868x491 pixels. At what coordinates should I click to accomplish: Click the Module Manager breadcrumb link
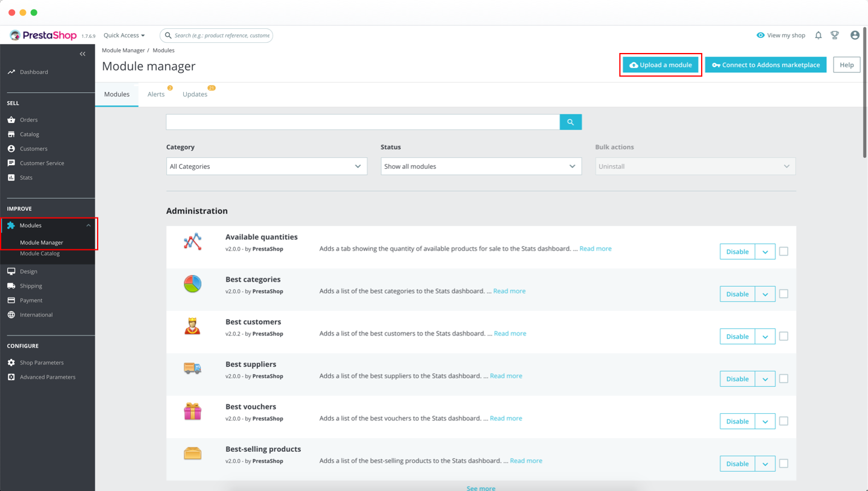(123, 51)
